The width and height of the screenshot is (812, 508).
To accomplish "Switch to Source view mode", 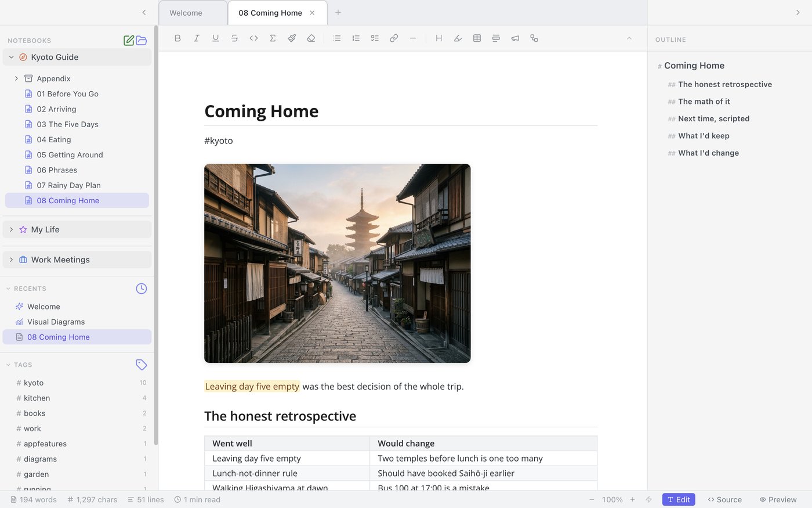I will (x=725, y=499).
